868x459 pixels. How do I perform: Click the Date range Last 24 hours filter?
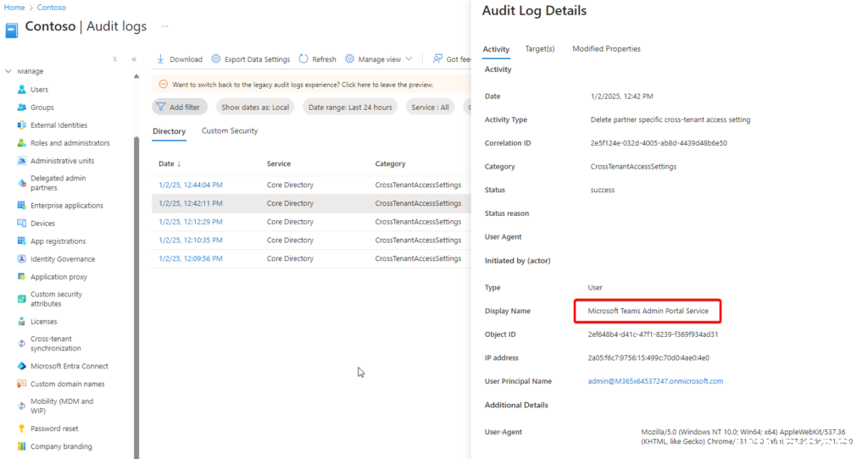pos(350,108)
